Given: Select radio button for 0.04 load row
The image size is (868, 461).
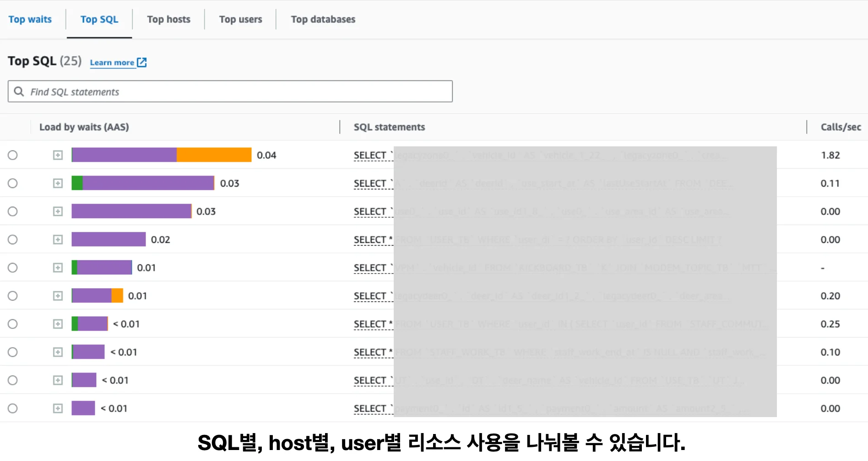Looking at the screenshot, I should click(13, 155).
